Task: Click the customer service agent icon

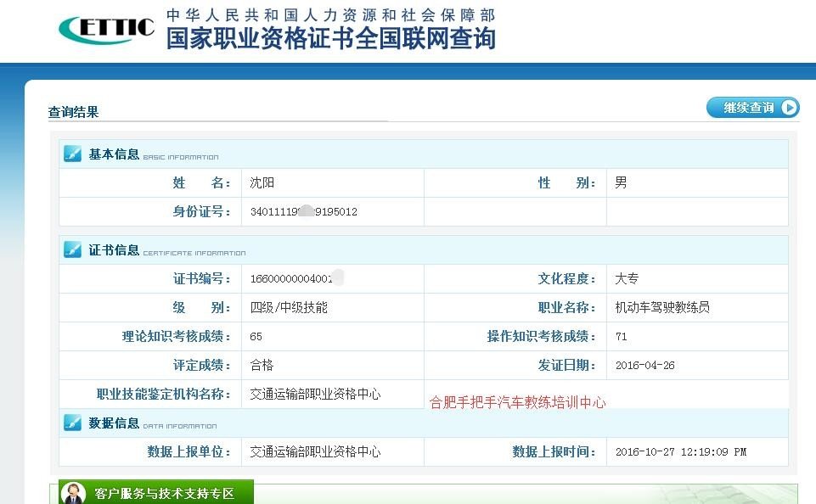Action: point(75,490)
